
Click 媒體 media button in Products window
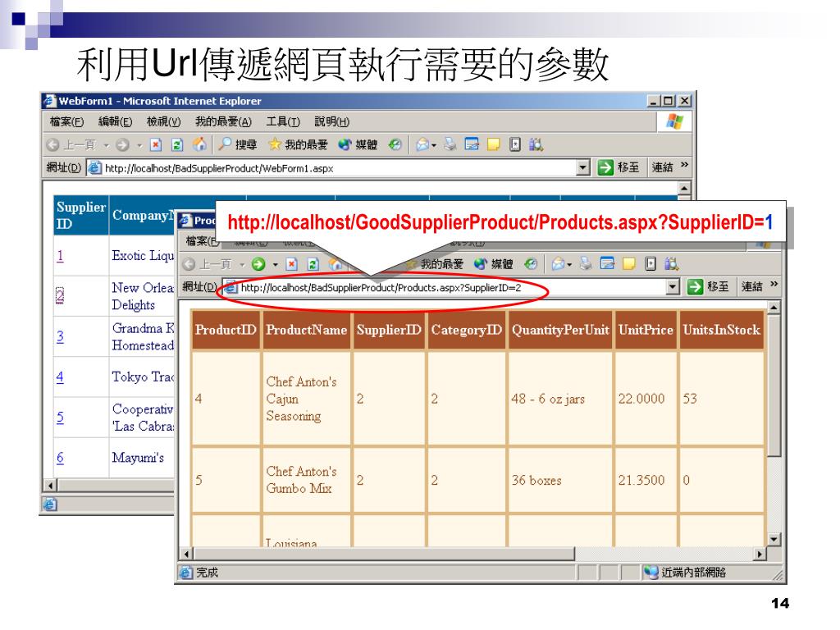pos(494,264)
